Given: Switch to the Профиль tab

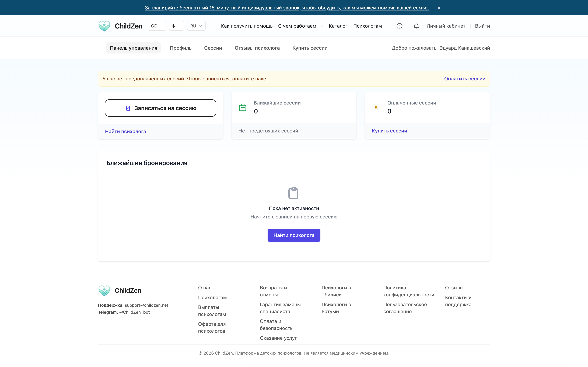Looking at the screenshot, I should tap(181, 48).
